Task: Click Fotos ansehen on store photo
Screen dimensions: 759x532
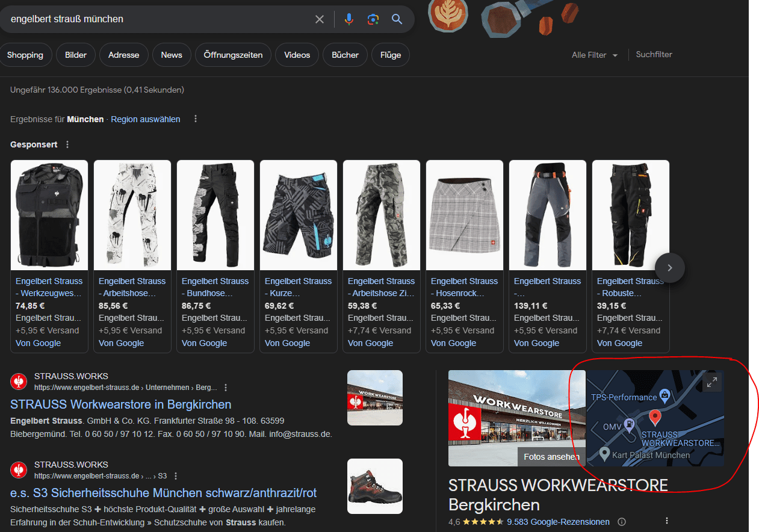Action: [x=551, y=457]
